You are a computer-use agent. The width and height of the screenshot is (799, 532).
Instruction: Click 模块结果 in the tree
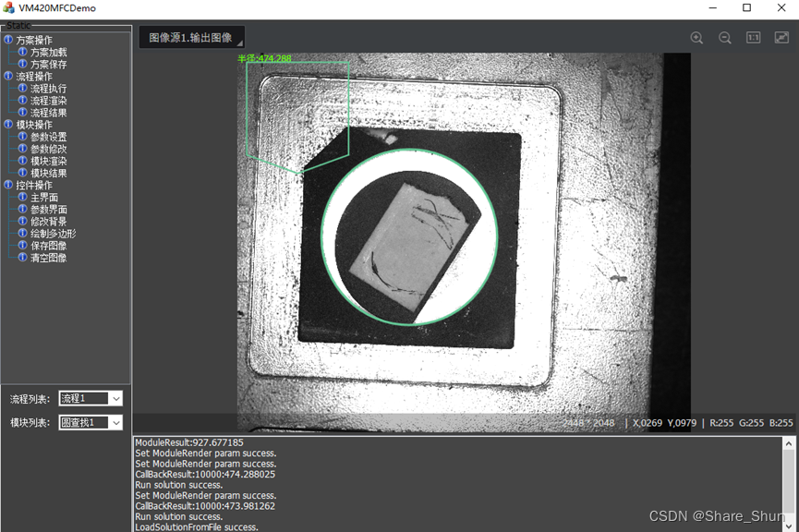click(x=48, y=174)
